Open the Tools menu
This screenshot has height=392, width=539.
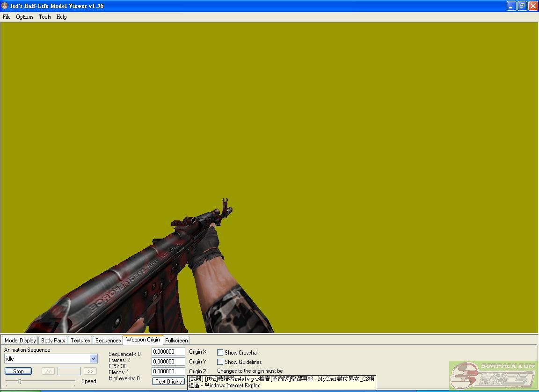(x=45, y=17)
